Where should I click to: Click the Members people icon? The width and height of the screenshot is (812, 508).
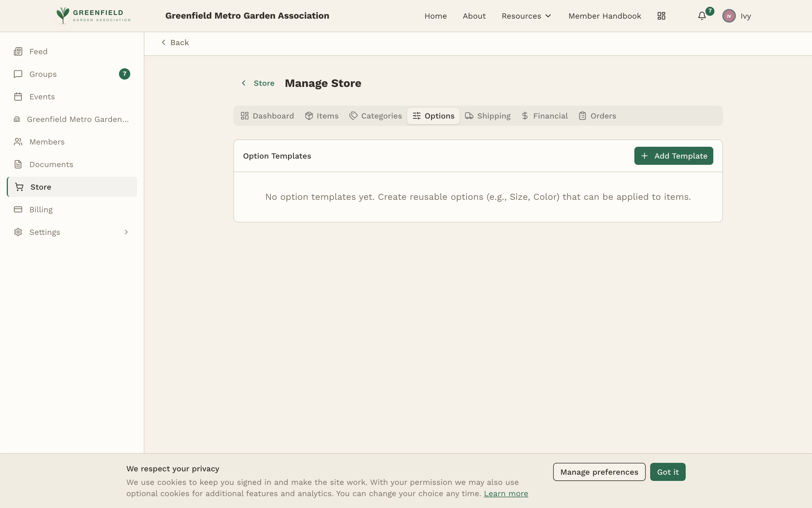point(18,142)
